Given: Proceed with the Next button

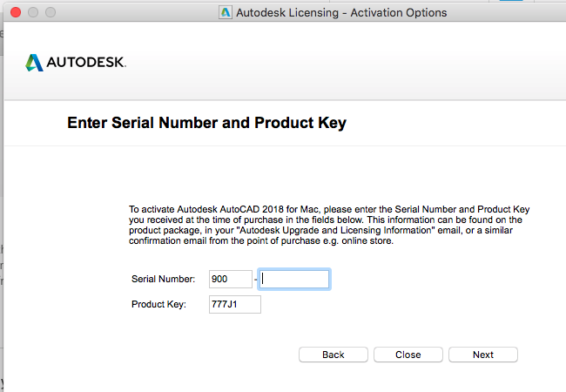Looking at the screenshot, I should coord(483,355).
